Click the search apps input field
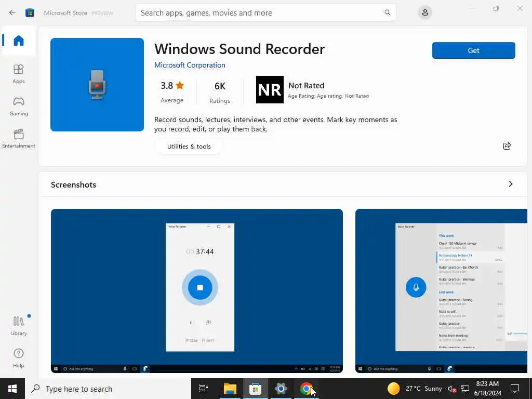 pyautogui.click(x=265, y=13)
